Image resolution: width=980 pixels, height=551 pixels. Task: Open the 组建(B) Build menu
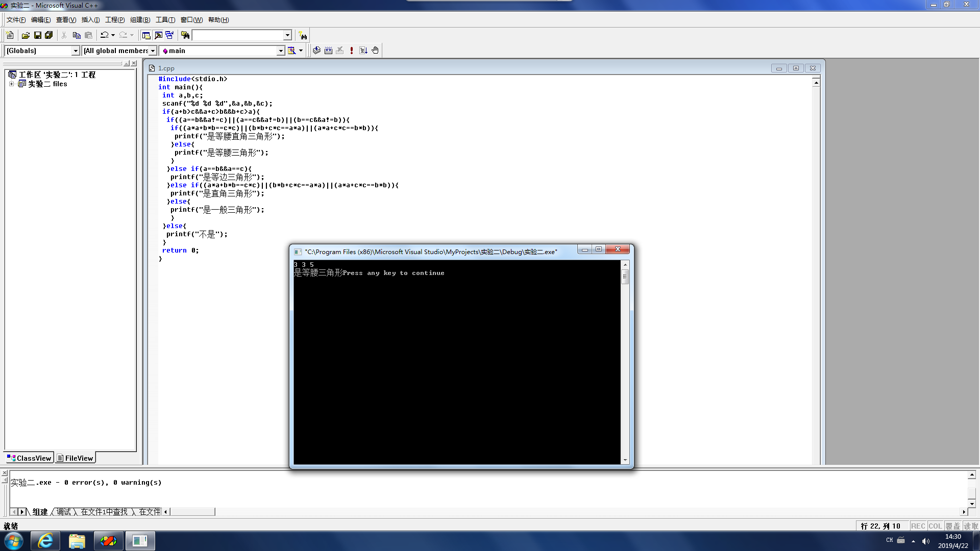[x=140, y=20]
